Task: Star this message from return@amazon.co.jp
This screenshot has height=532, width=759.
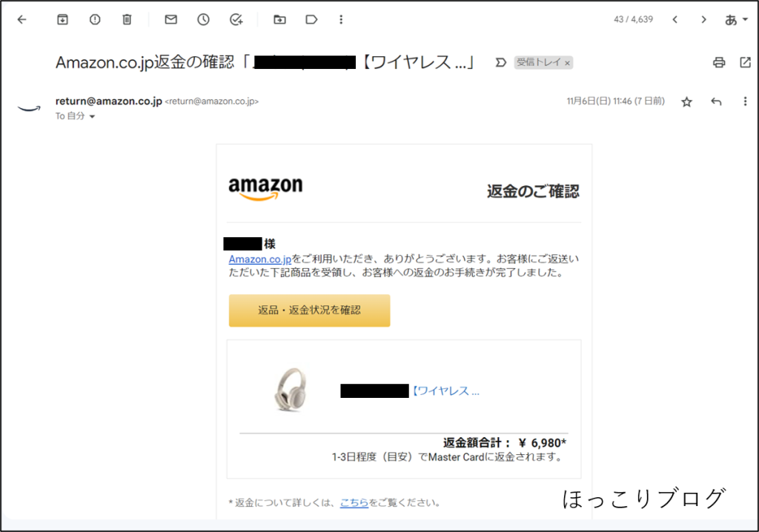Action: (686, 102)
